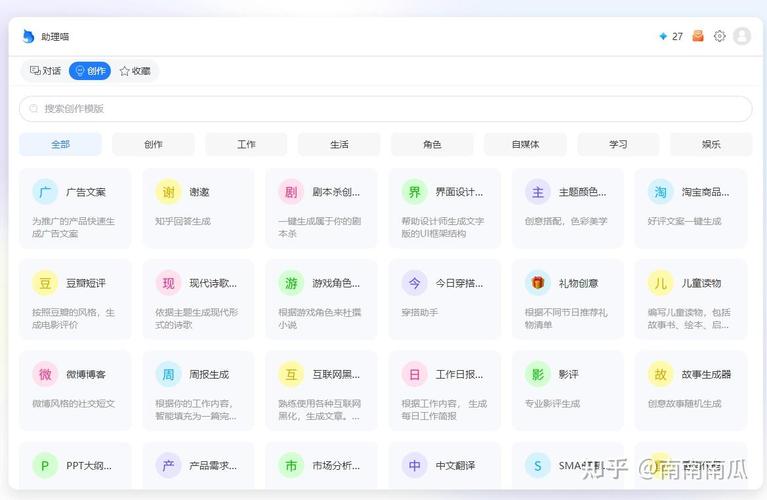767x500 pixels.
Task: Filter templates by 角色 category
Action: pyautogui.click(x=432, y=144)
